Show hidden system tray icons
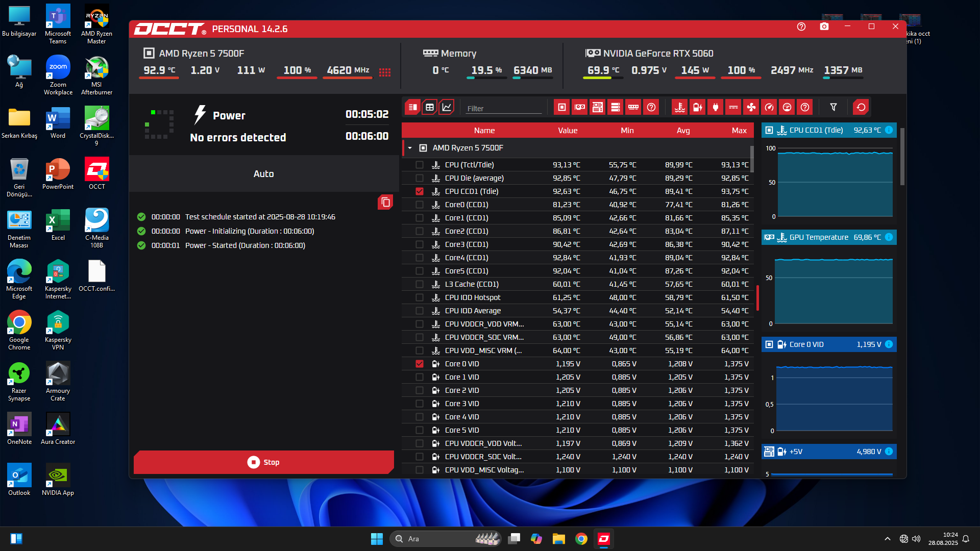 (888, 539)
